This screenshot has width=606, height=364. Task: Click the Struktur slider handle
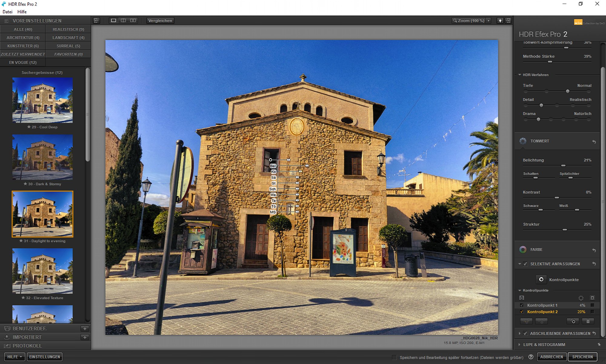[x=565, y=230]
